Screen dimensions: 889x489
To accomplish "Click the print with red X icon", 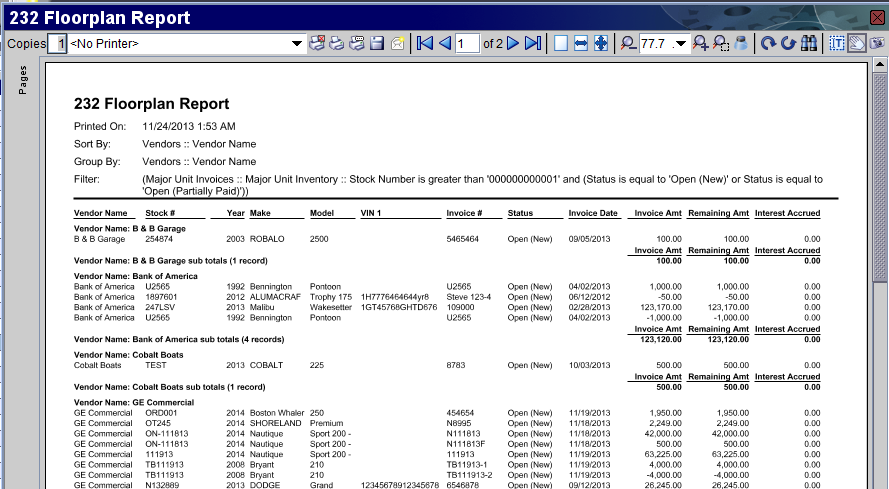I will [316, 43].
